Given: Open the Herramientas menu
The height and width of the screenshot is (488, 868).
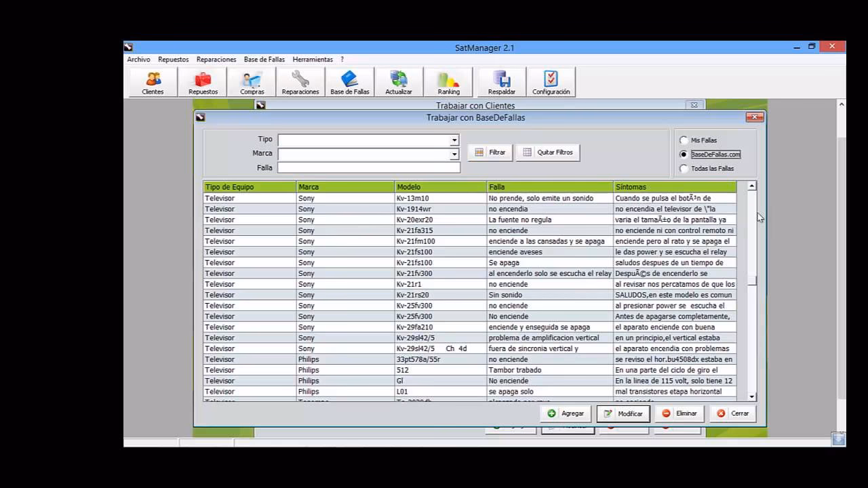Looking at the screenshot, I should pos(313,60).
